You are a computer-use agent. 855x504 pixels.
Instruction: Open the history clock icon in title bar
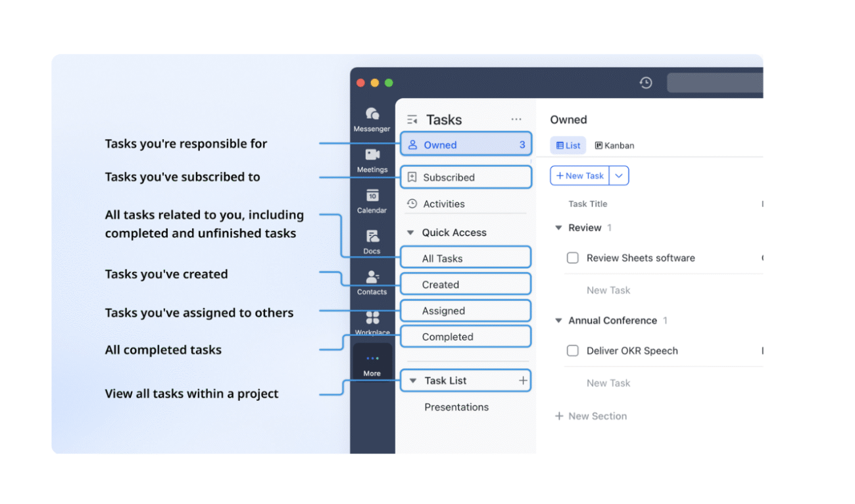(646, 83)
